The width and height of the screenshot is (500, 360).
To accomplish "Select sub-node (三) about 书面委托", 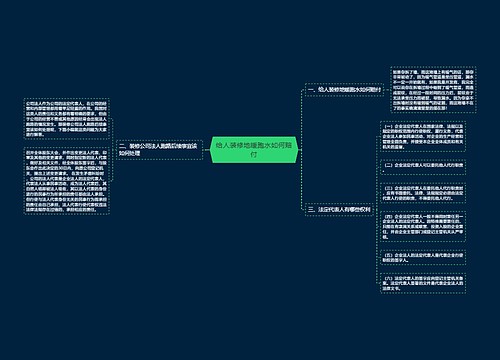I will [423, 193].
